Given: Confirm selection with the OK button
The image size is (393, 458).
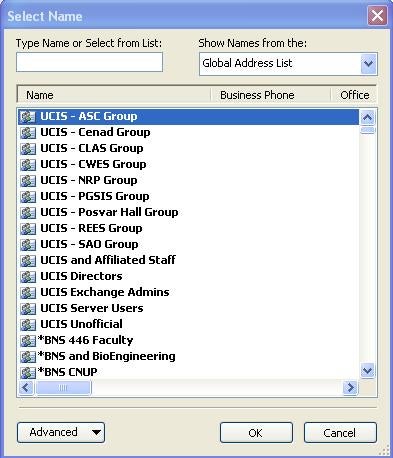Looking at the screenshot, I should point(256,433).
